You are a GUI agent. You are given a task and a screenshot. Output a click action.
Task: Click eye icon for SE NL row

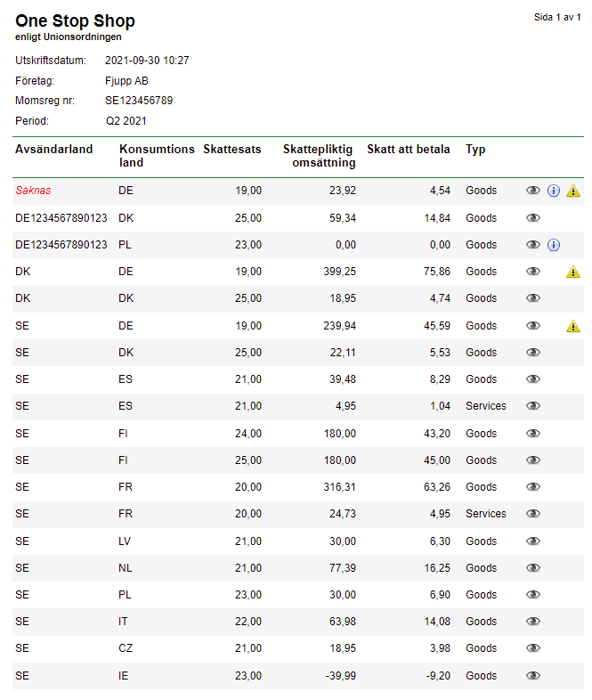[533, 568]
